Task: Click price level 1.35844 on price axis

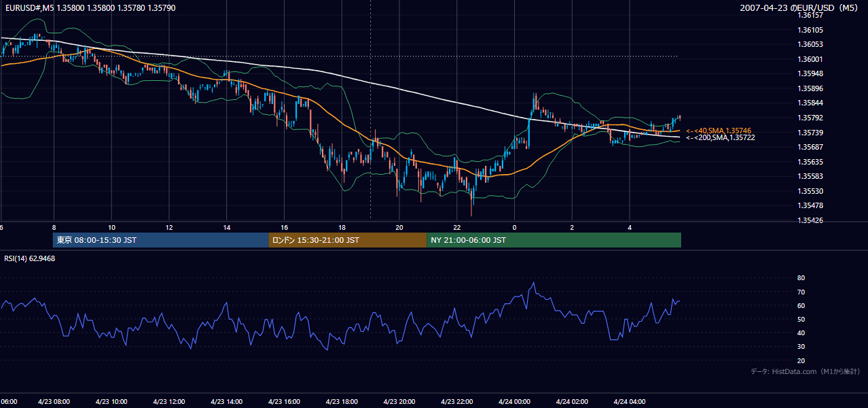Action: 810,103
